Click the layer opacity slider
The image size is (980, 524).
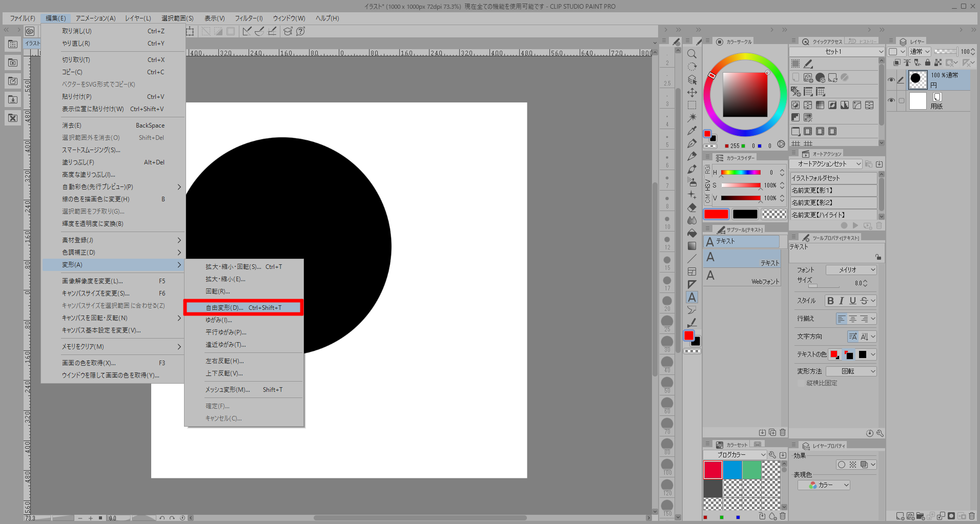click(946, 52)
